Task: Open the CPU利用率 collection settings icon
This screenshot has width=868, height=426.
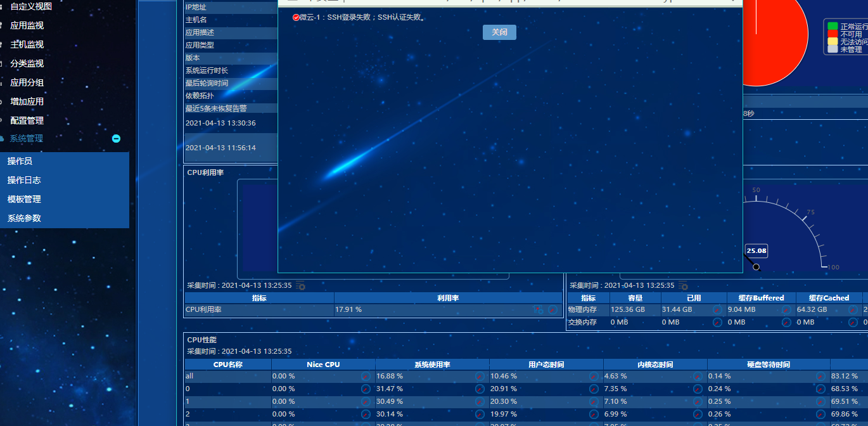Action: (300, 286)
